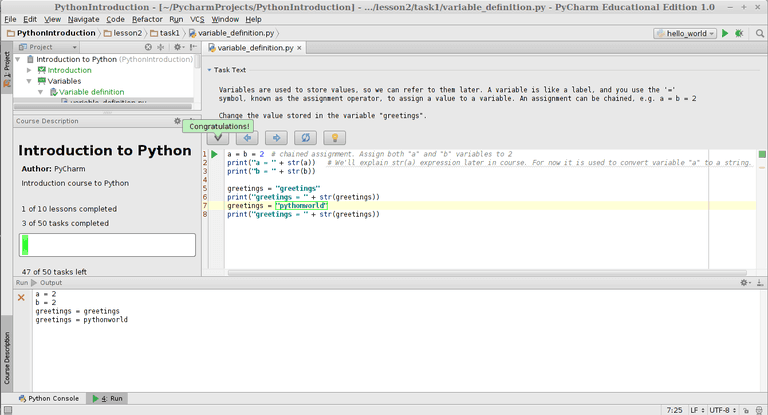
Task: Click the Project tree horizontal scrollbar
Action: pos(103,106)
